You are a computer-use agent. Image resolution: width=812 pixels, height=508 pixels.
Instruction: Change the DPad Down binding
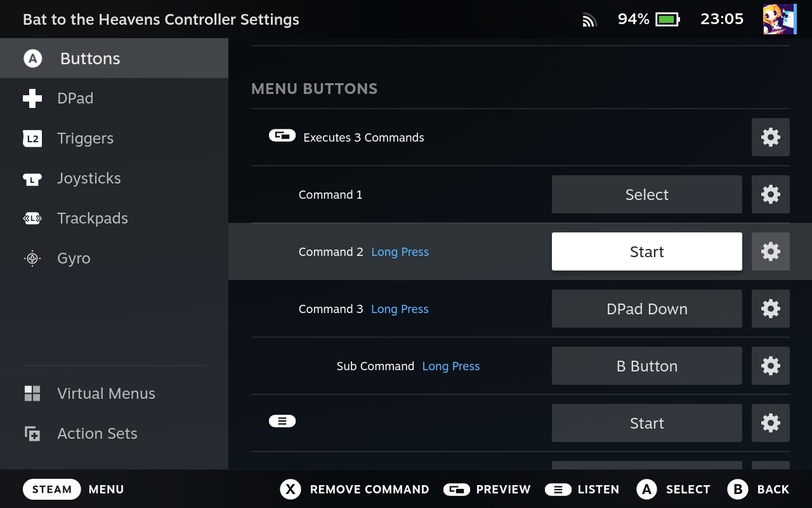point(646,309)
